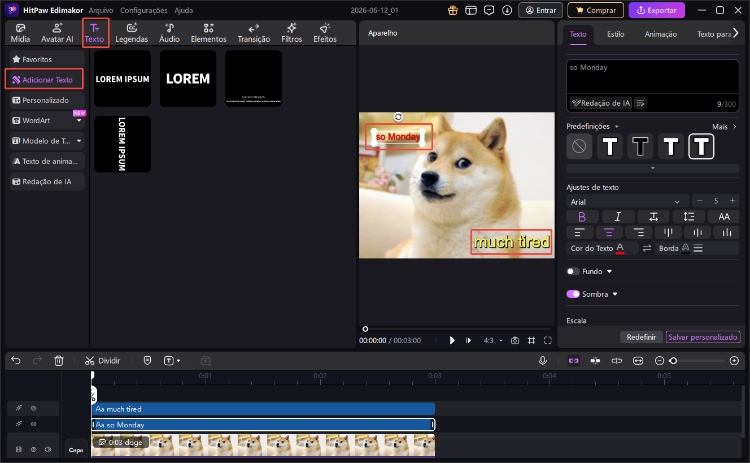Align text to the right
This screenshot has height=463, width=750.
639,232
